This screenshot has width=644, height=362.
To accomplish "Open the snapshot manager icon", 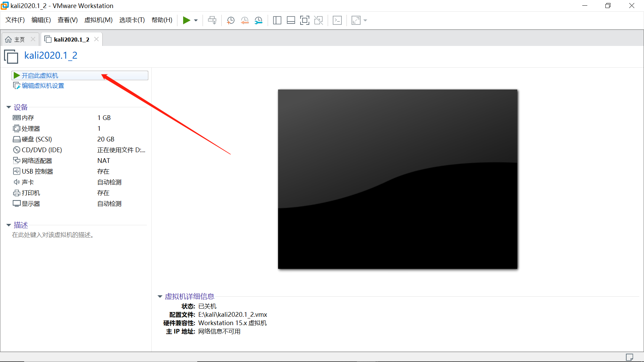I will coord(259,20).
